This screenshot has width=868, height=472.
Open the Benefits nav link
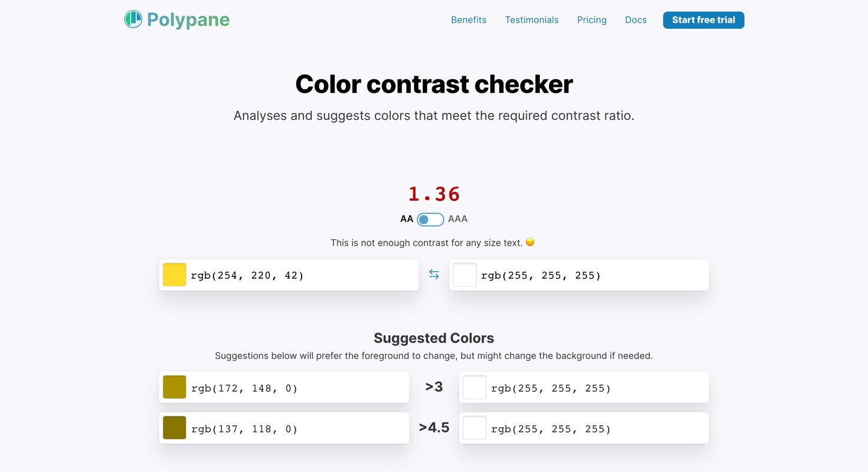tap(469, 20)
